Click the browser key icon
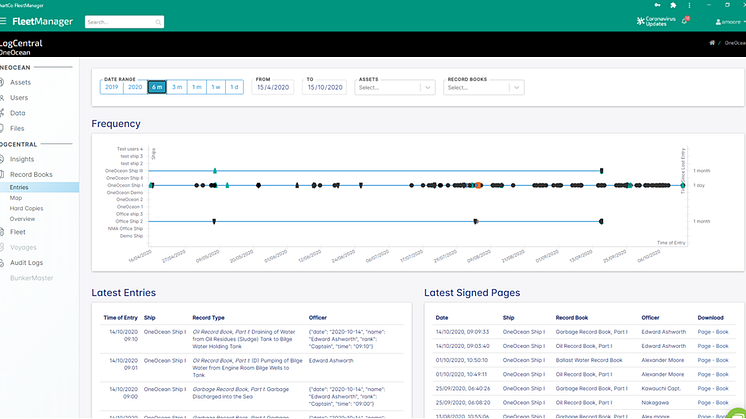 pyautogui.click(x=658, y=5)
